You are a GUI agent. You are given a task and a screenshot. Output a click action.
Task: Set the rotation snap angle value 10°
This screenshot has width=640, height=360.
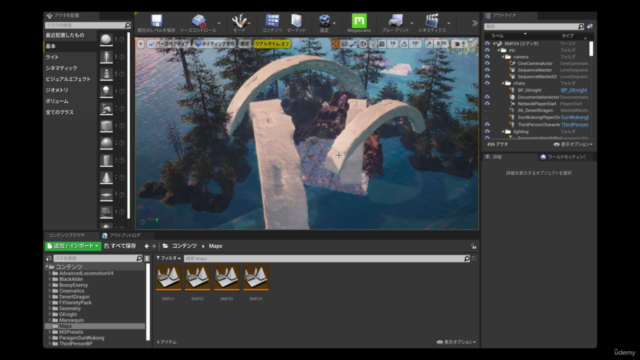tap(415, 44)
